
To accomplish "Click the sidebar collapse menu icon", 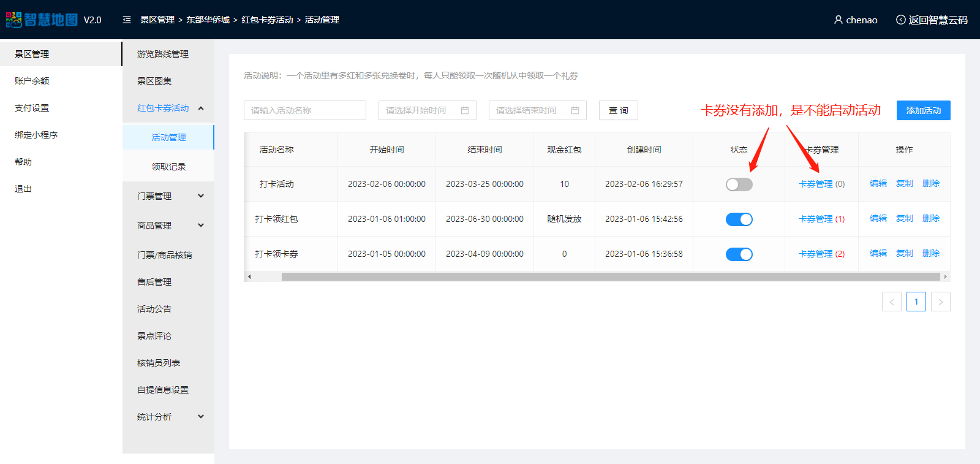I will 127,20.
